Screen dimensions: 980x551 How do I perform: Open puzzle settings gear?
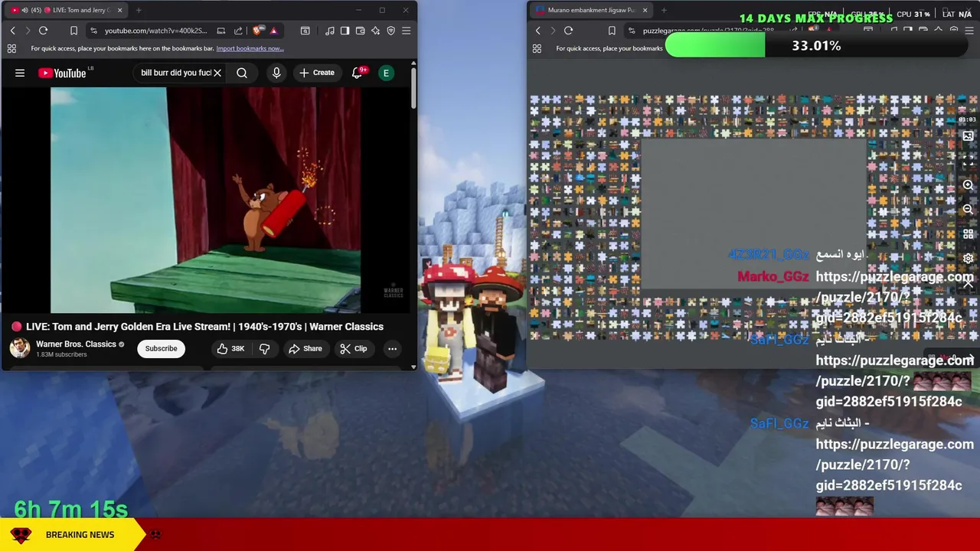968,259
